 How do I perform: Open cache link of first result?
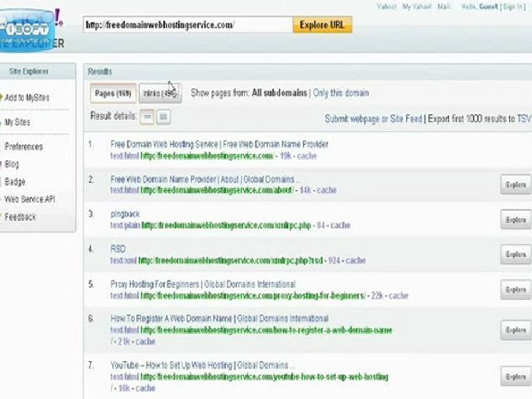coord(306,156)
